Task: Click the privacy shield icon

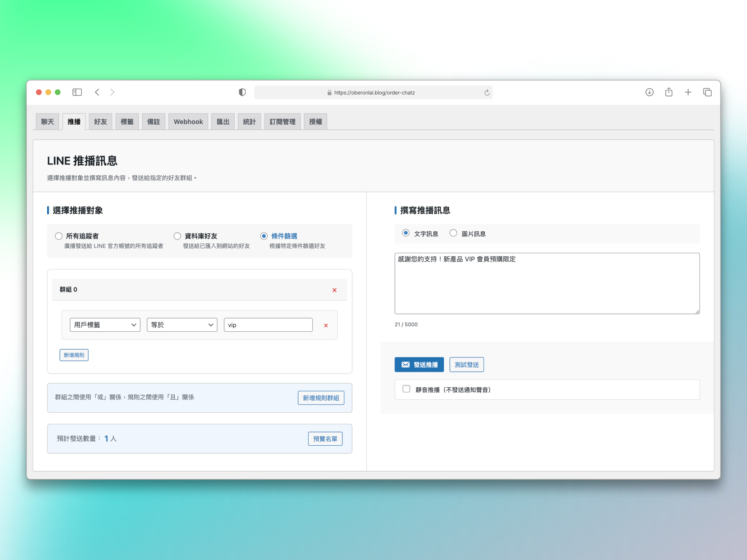Action: click(x=242, y=92)
